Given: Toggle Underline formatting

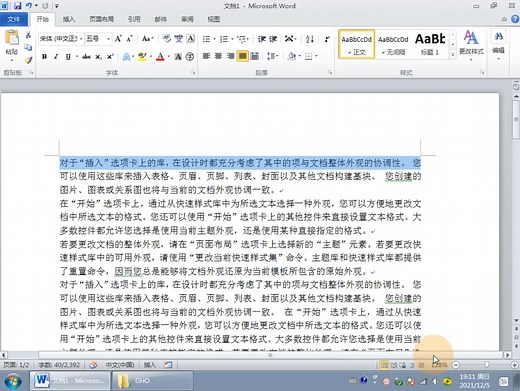Looking at the screenshot, I should [68, 57].
